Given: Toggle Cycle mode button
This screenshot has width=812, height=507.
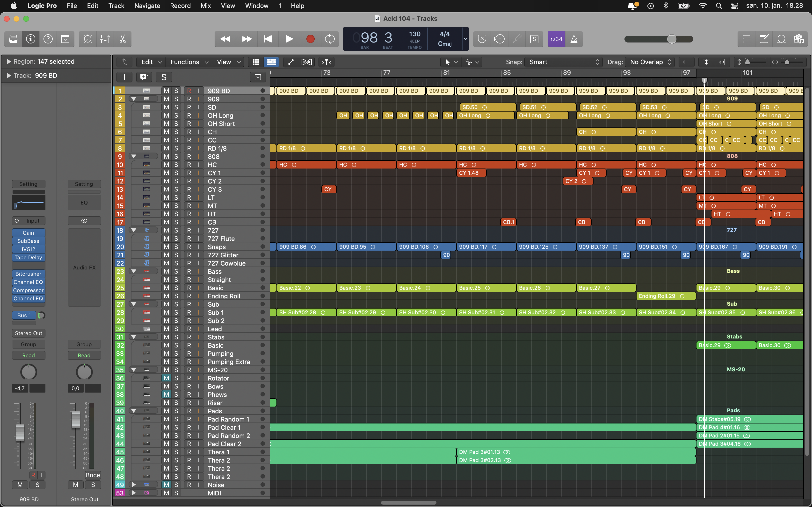Looking at the screenshot, I should pyautogui.click(x=330, y=39).
